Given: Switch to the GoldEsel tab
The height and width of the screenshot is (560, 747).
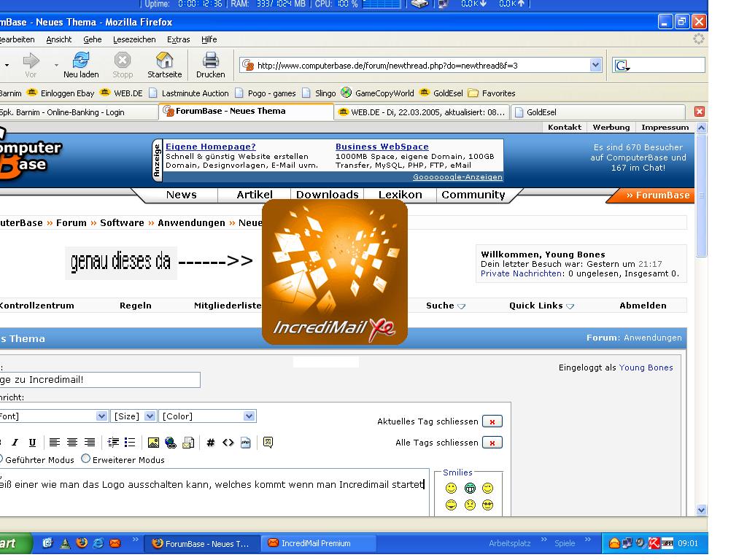Looking at the screenshot, I should tap(598, 112).
